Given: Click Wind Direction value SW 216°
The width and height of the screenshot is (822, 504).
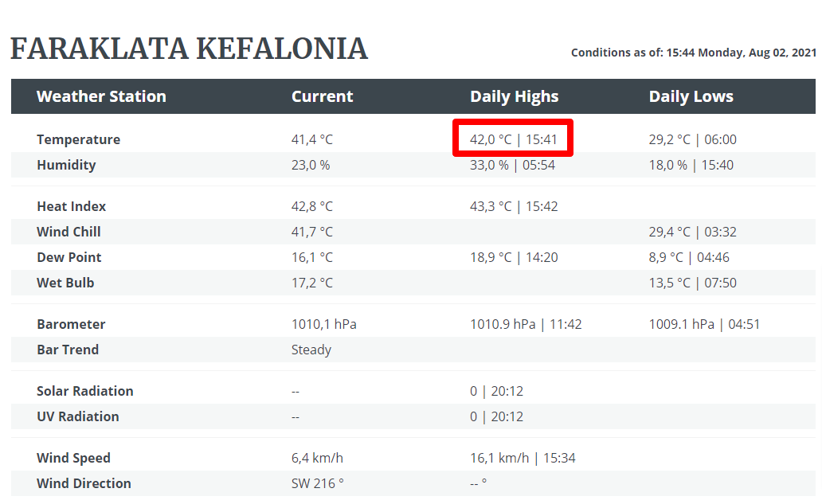Looking at the screenshot, I should click(318, 483).
